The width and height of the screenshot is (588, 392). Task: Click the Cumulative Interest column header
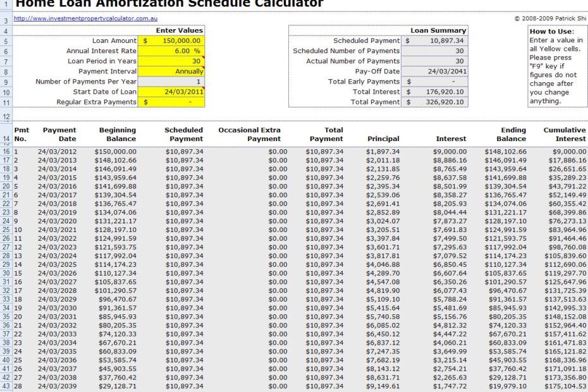point(565,134)
